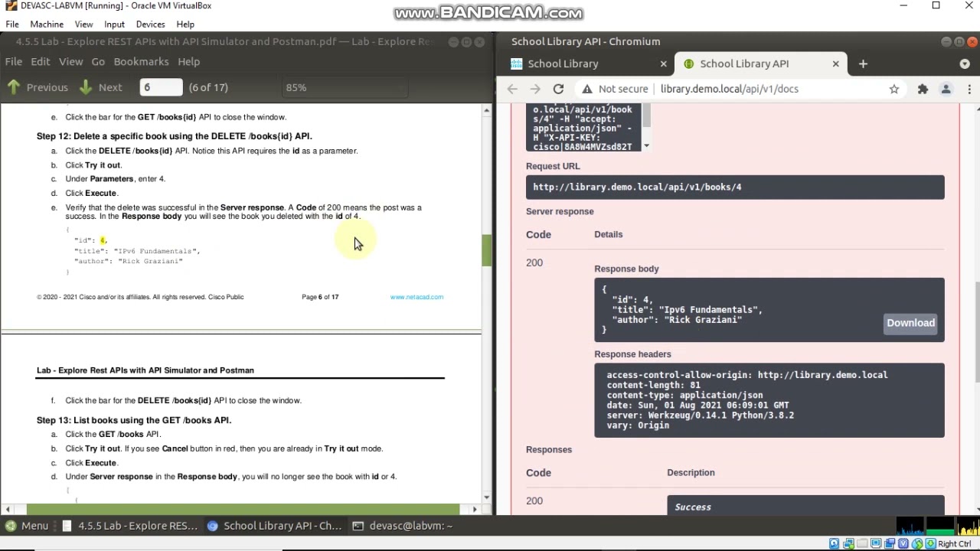The image size is (980, 551).
Task: Click the 200 code under Server response
Action: pos(534,262)
